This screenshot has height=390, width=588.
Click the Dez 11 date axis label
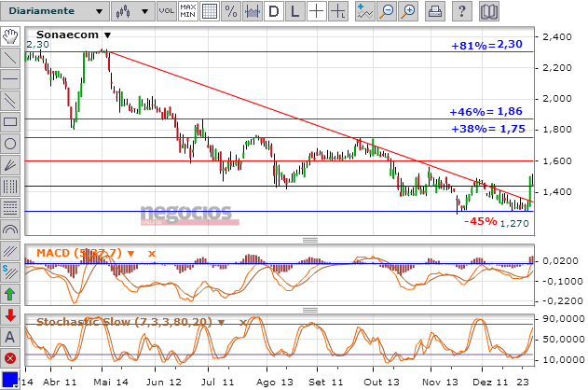click(490, 383)
